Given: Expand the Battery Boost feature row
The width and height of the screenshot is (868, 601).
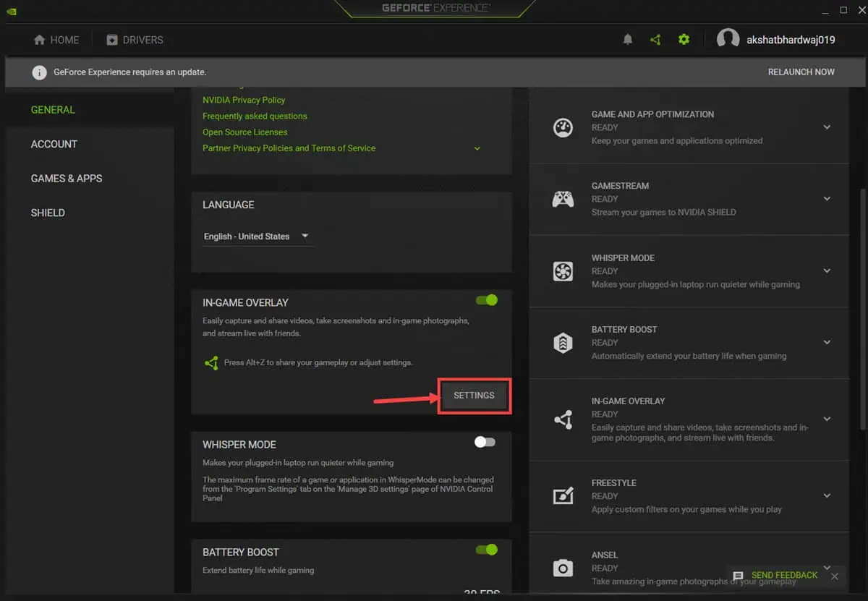Looking at the screenshot, I should coord(827,342).
